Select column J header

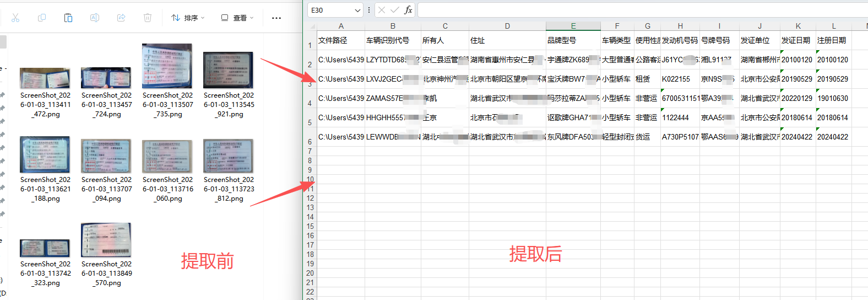click(759, 26)
